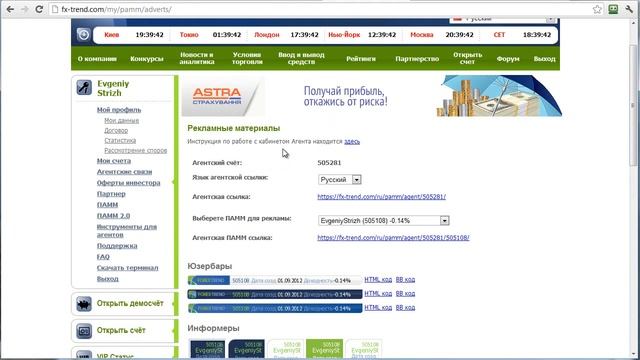This screenshot has height=360, width=640.
Task: Open Инструменты для агентов sidebar link
Action: (127, 231)
